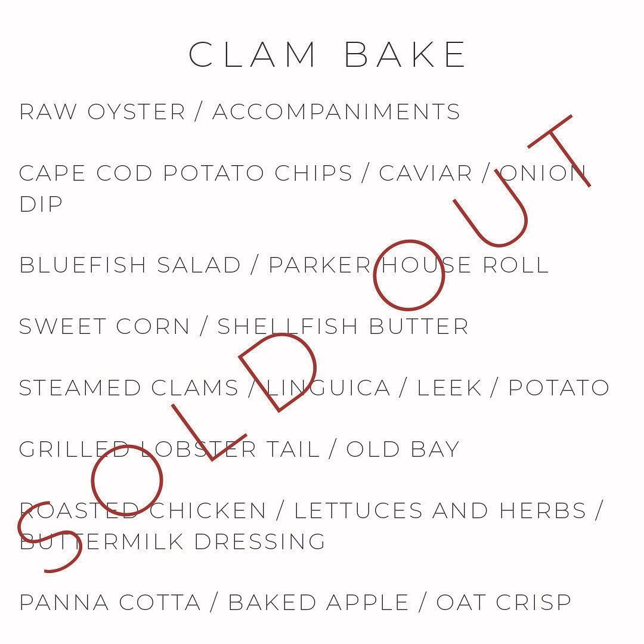Click the word POTATO after LEEK

point(558,388)
